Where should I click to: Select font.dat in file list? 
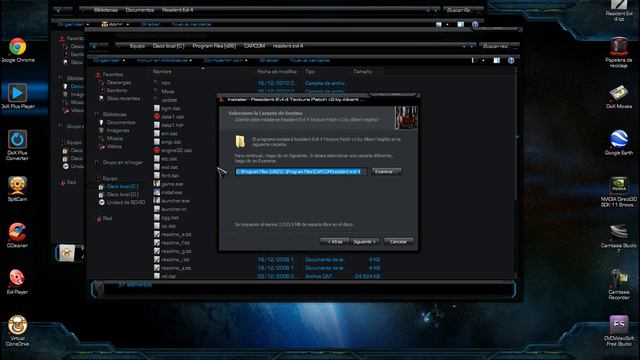pos(170,176)
